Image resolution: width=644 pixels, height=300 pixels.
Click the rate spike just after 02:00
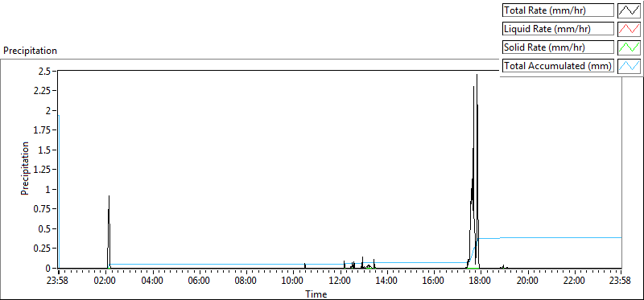pos(109,232)
